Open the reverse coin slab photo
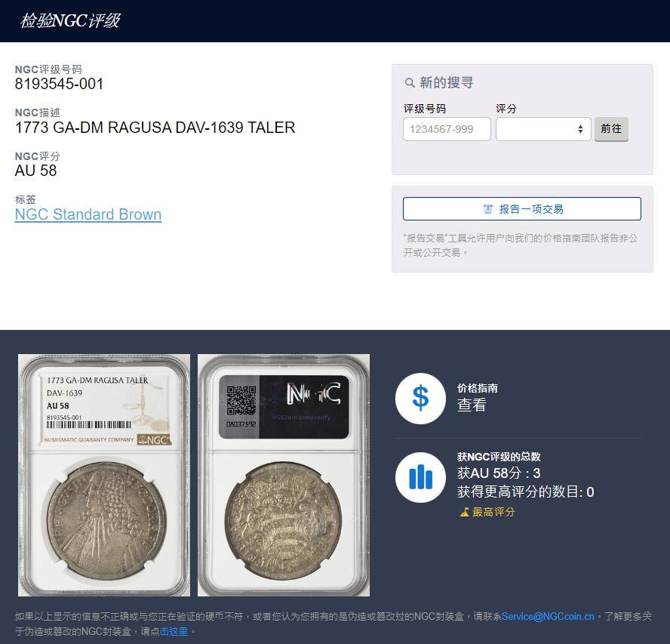 (284, 475)
